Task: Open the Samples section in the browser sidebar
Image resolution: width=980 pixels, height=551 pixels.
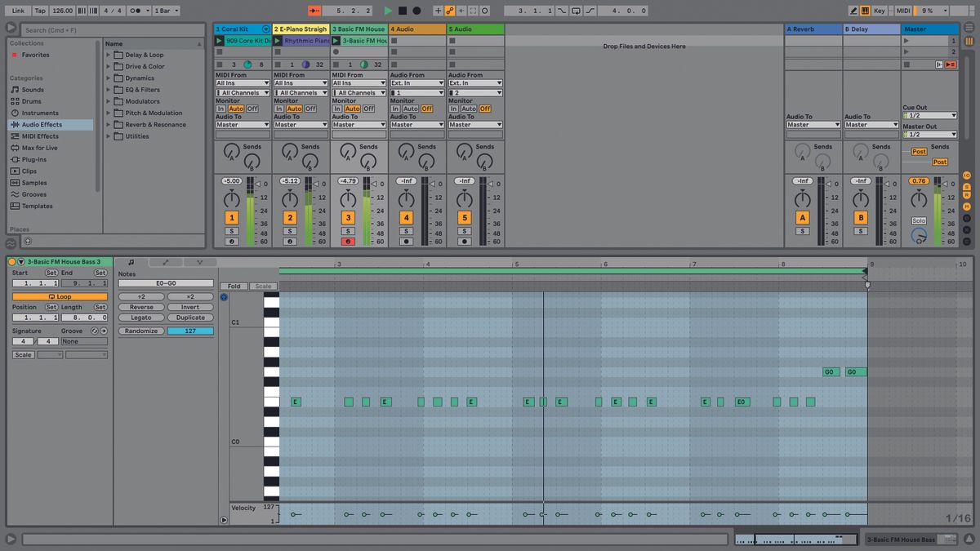Action: click(x=33, y=182)
